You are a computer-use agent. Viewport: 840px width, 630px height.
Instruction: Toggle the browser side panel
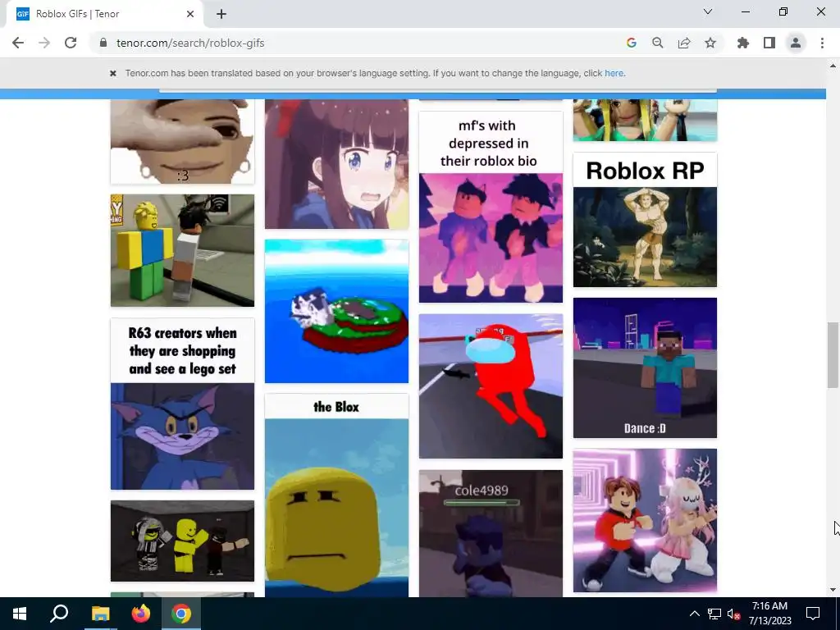(x=769, y=43)
